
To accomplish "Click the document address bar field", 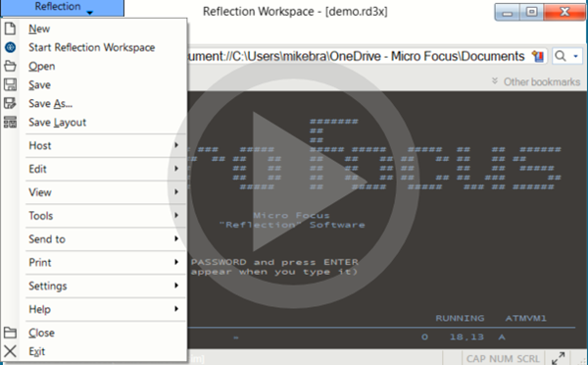I will point(359,56).
